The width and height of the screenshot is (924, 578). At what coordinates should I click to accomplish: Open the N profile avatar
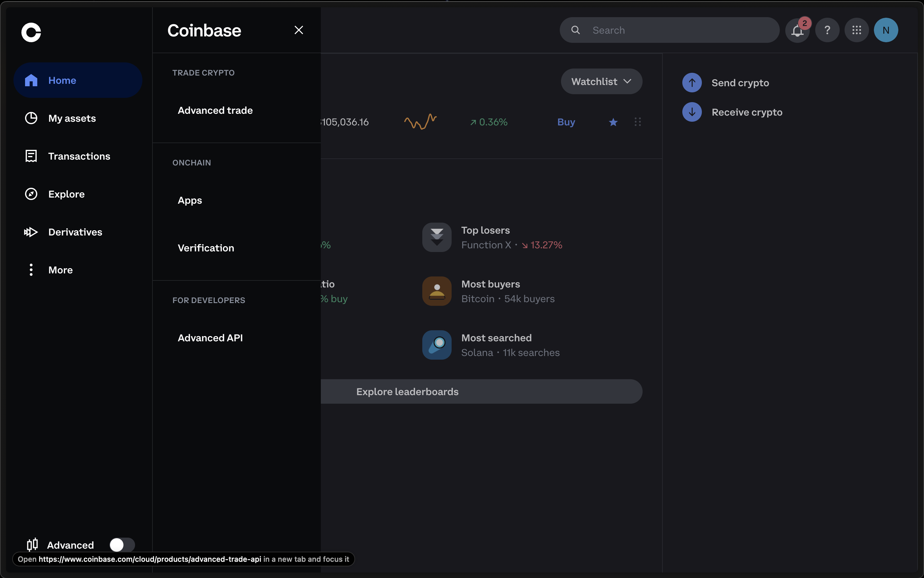click(886, 30)
